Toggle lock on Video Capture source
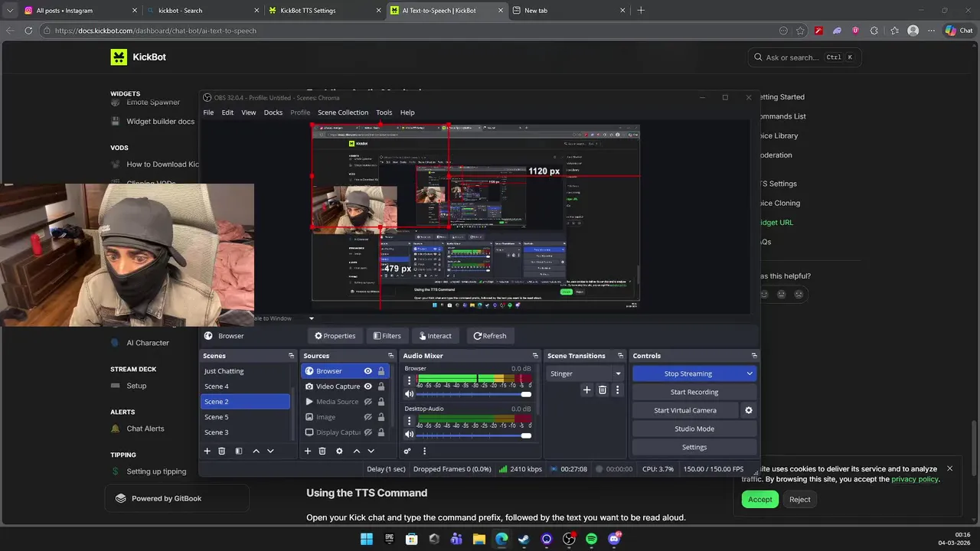Image resolution: width=980 pixels, height=551 pixels. point(381,386)
